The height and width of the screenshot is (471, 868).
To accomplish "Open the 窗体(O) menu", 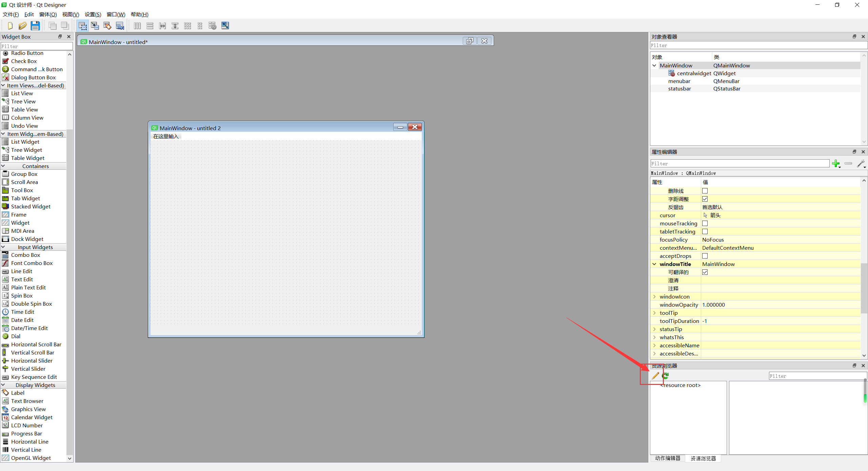I will coord(48,14).
